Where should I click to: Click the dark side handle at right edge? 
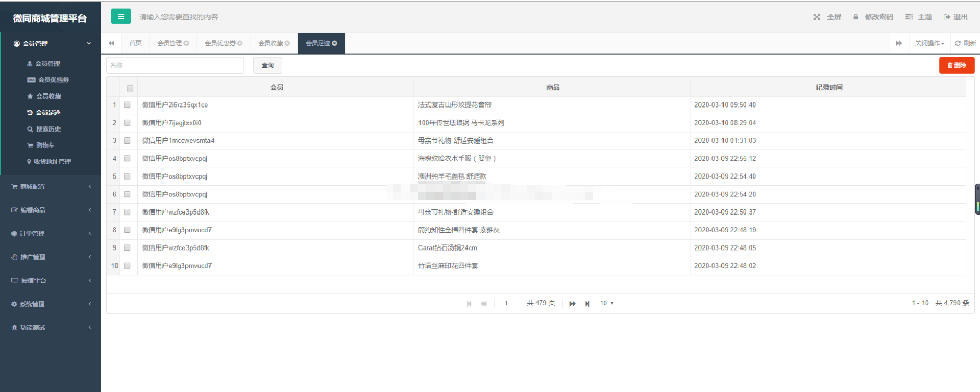point(977,199)
